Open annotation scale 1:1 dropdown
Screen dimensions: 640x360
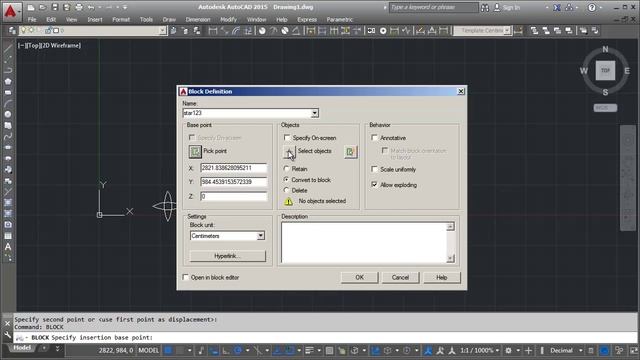[497, 350]
